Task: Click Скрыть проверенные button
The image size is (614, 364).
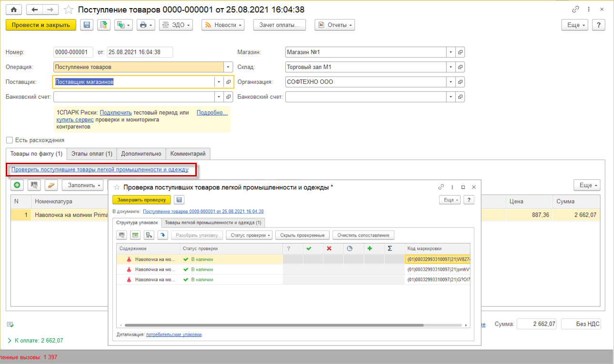Action: pyautogui.click(x=302, y=235)
